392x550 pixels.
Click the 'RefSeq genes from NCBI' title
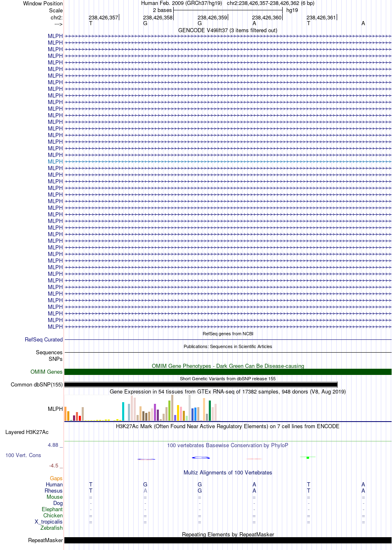[228, 334]
